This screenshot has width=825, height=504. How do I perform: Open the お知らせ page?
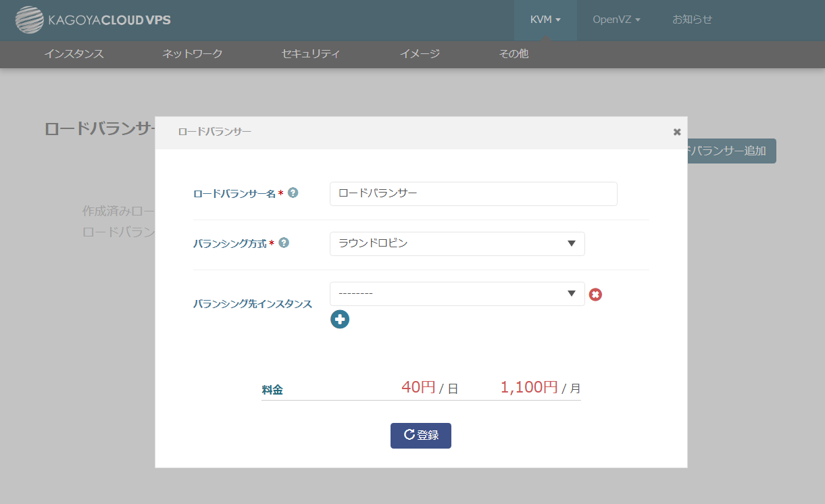point(692,20)
